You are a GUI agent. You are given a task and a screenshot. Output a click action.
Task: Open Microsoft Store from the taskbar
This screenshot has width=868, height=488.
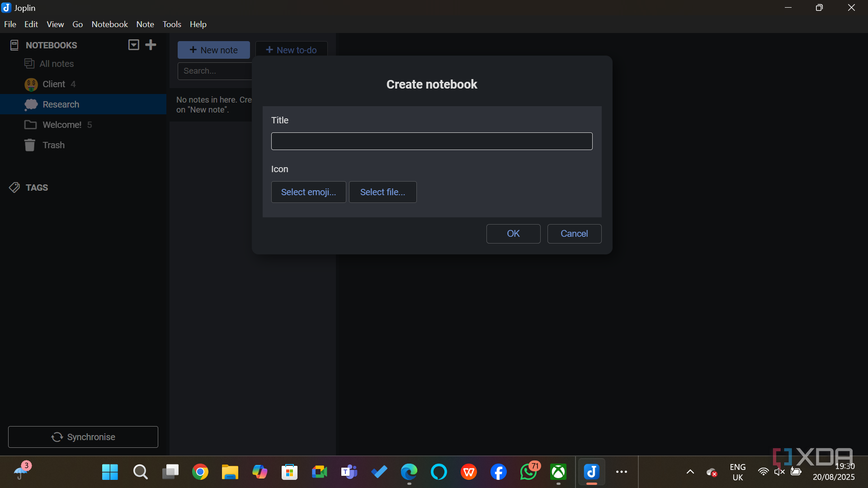[289, 472]
